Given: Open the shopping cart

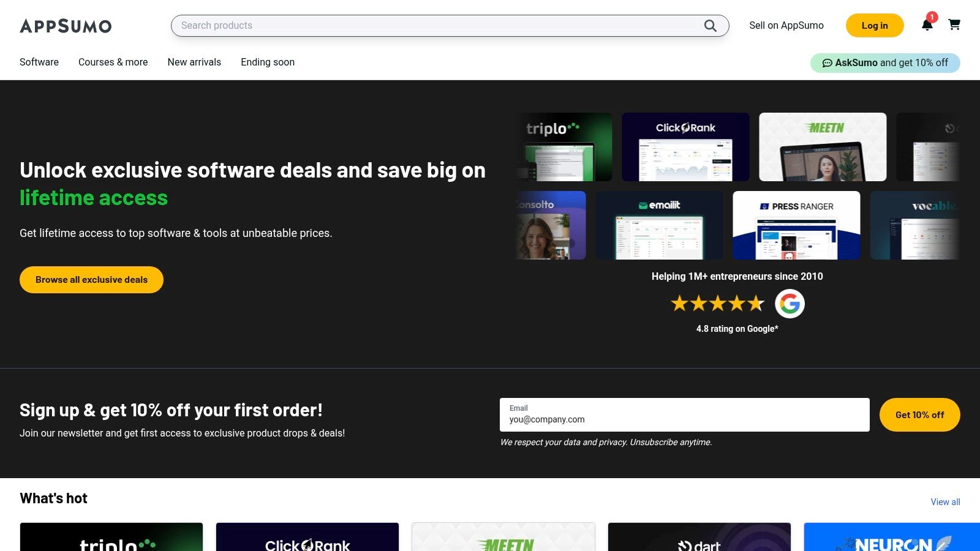Looking at the screenshot, I should 954,25.
